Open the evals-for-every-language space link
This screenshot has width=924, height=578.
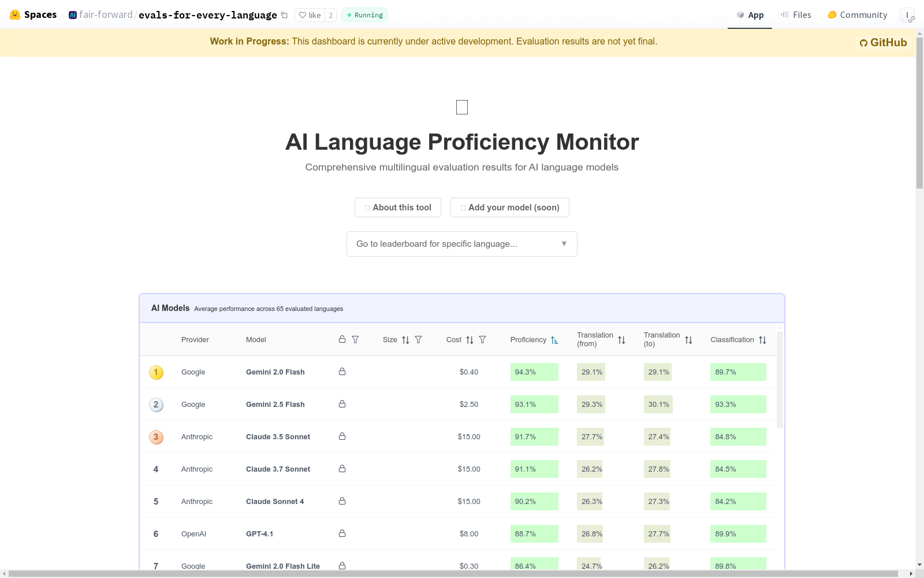pos(208,15)
